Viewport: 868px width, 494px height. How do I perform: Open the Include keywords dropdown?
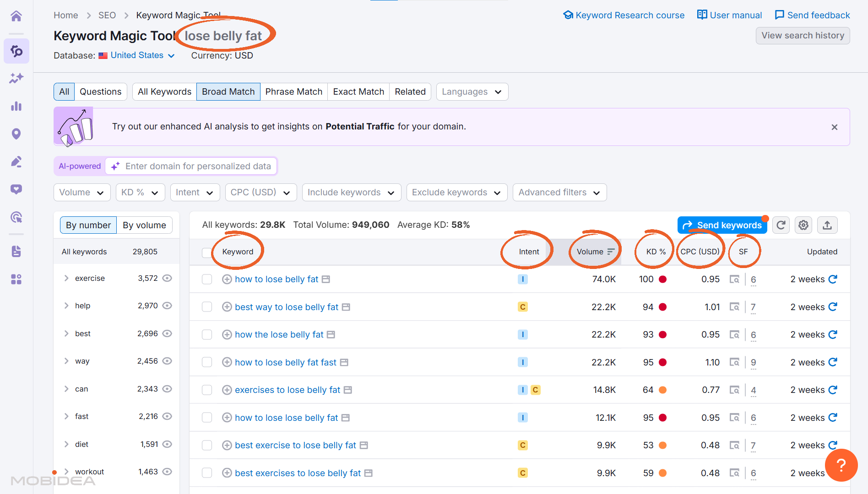(352, 193)
